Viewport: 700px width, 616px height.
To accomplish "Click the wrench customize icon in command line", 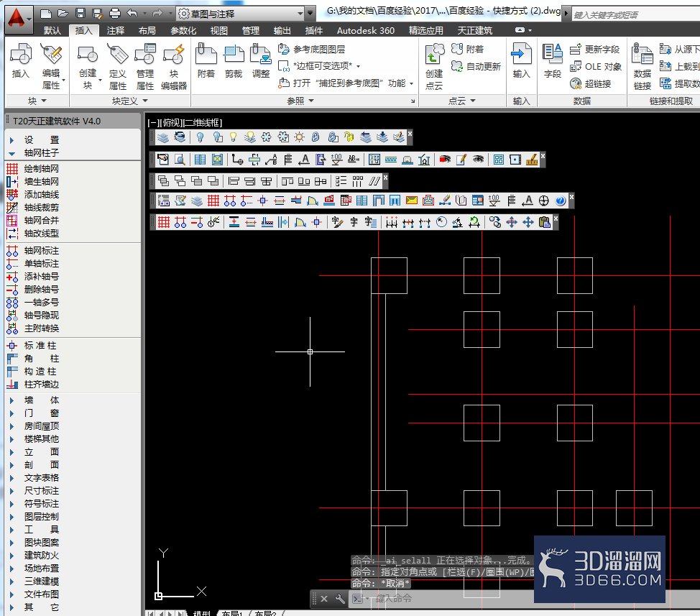I will point(340,599).
